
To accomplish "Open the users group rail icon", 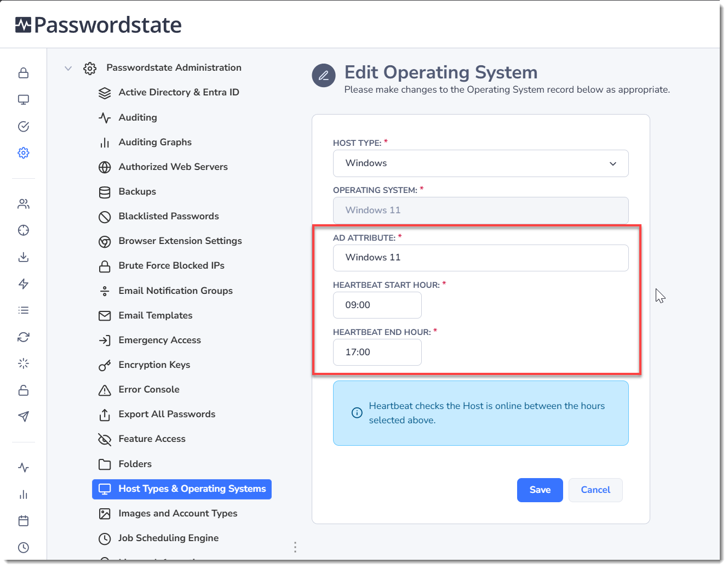I will coord(24,204).
